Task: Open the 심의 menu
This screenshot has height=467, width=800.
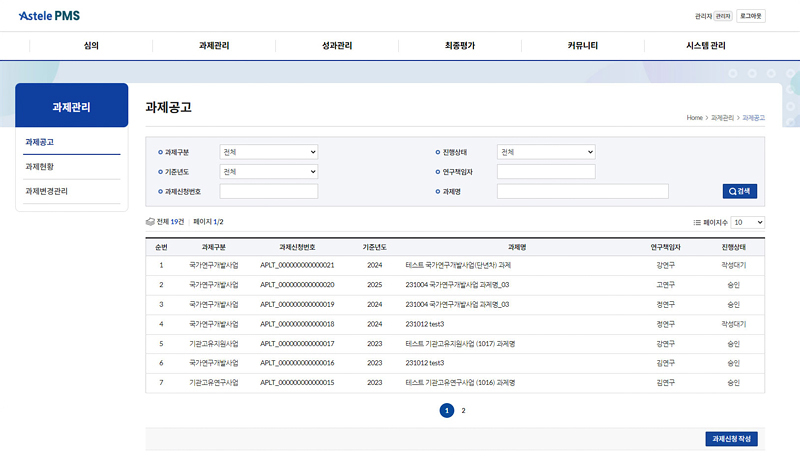Action: pos(91,45)
